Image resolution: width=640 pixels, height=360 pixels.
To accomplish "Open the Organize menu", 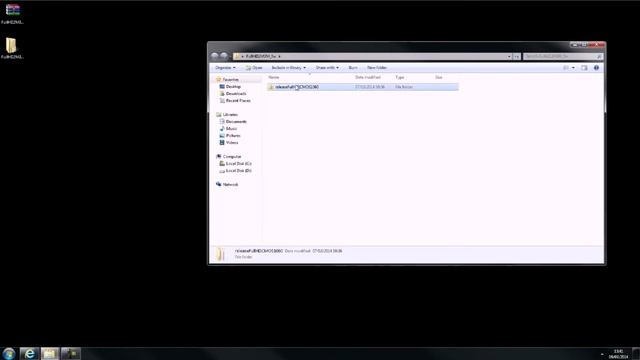I will (x=225, y=68).
